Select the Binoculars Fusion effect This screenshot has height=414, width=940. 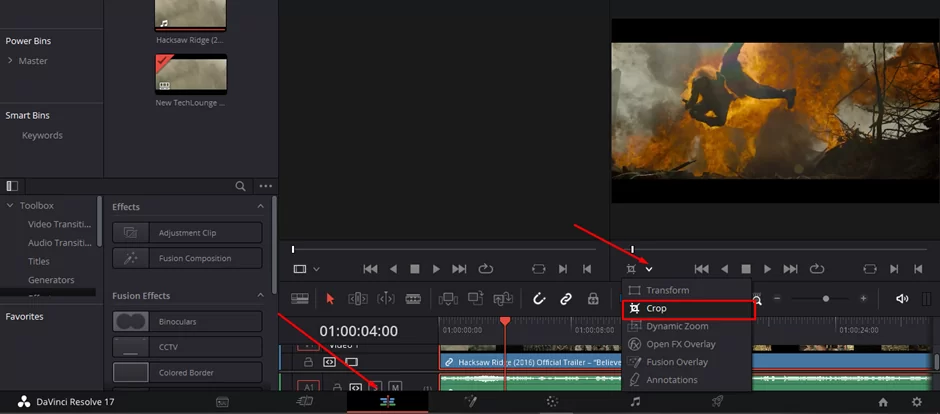click(187, 321)
